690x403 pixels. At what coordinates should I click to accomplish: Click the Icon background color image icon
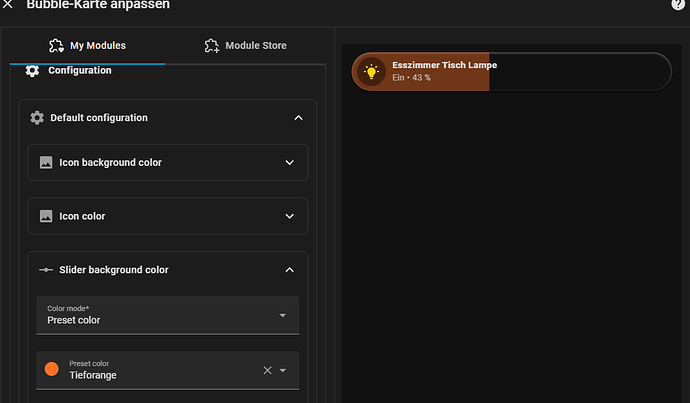[46, 162]
